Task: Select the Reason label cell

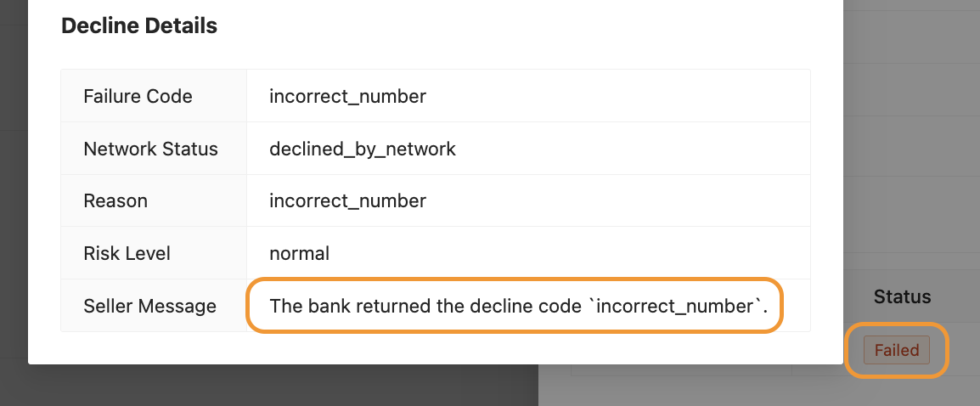Action: [x=115, y=201]
